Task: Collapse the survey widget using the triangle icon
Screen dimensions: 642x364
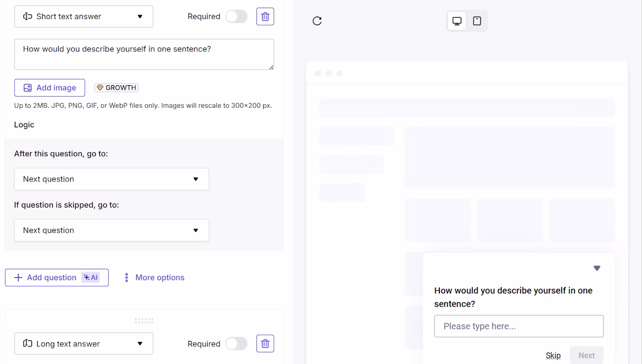Action: pos(597,268)
